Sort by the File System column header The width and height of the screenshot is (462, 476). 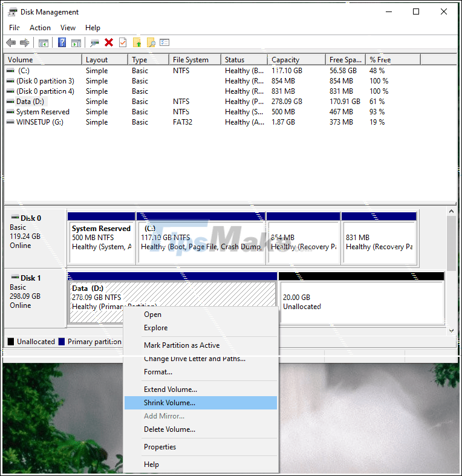coord(195,60)
